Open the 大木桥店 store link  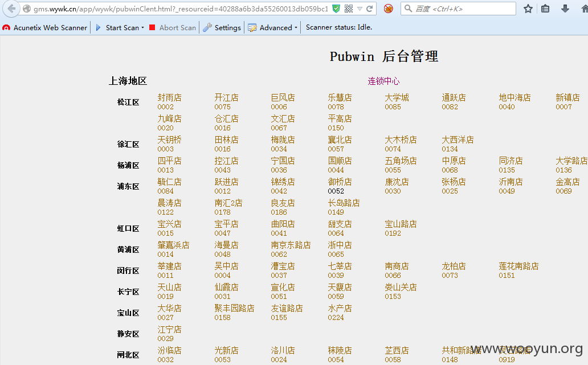tap(401, 140)
